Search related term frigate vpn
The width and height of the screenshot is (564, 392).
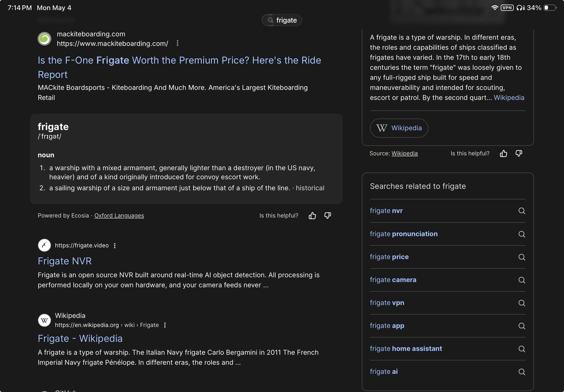(x=387, y=303)
